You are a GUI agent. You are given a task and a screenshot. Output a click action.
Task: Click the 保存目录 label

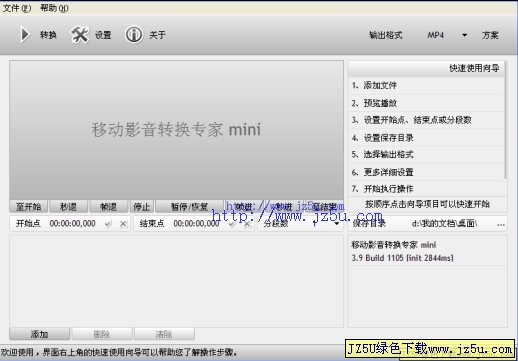[369, 223]
